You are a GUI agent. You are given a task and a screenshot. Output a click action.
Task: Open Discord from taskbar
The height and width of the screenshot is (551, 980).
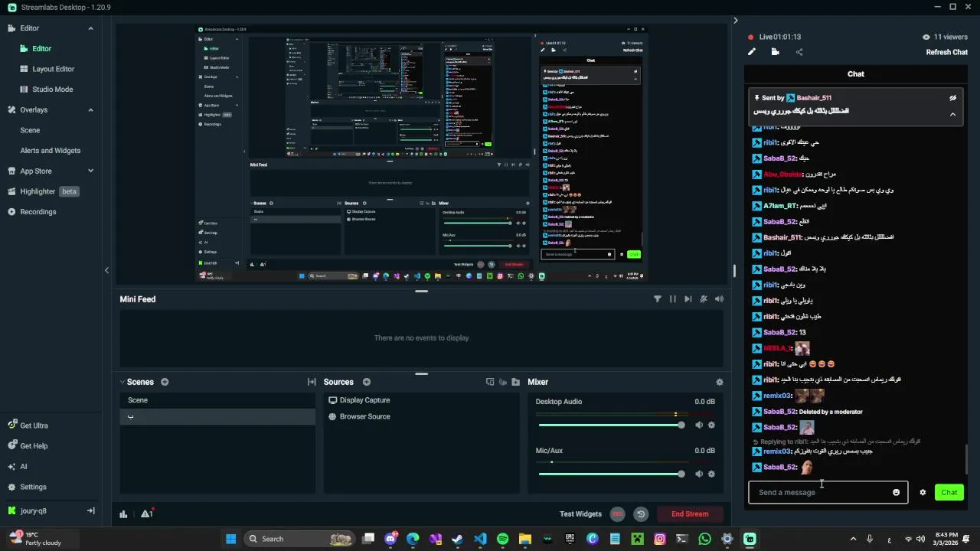coord(390,539)
